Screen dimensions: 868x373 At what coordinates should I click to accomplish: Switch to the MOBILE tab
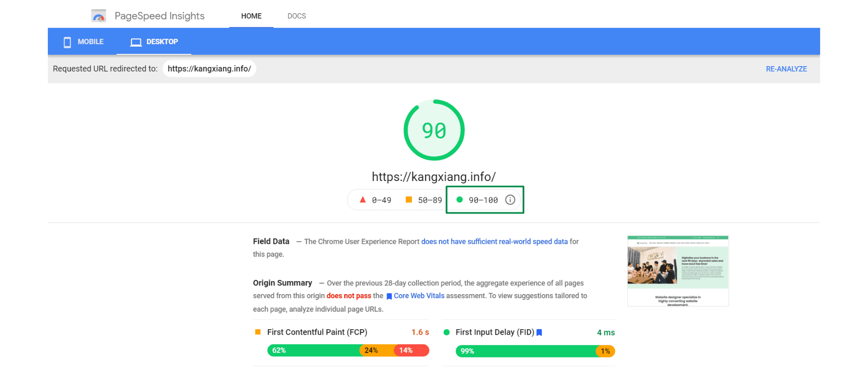pos(83,42)
